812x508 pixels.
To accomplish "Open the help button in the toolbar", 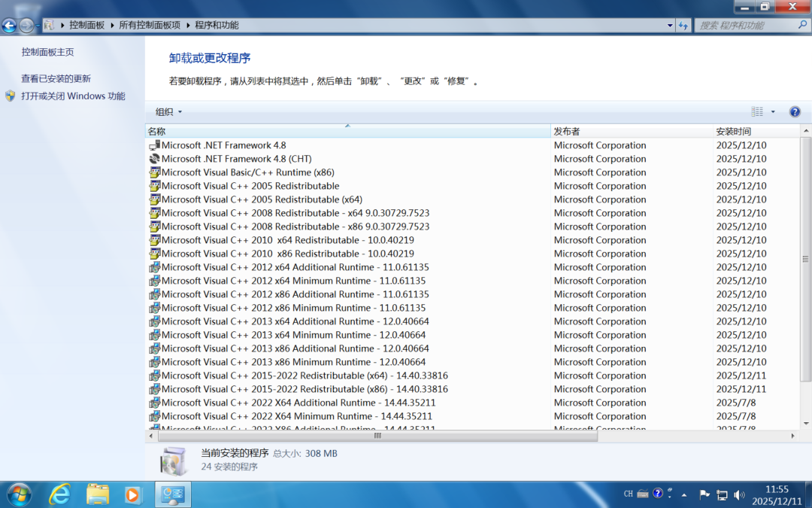I will (x=795, y=111).
